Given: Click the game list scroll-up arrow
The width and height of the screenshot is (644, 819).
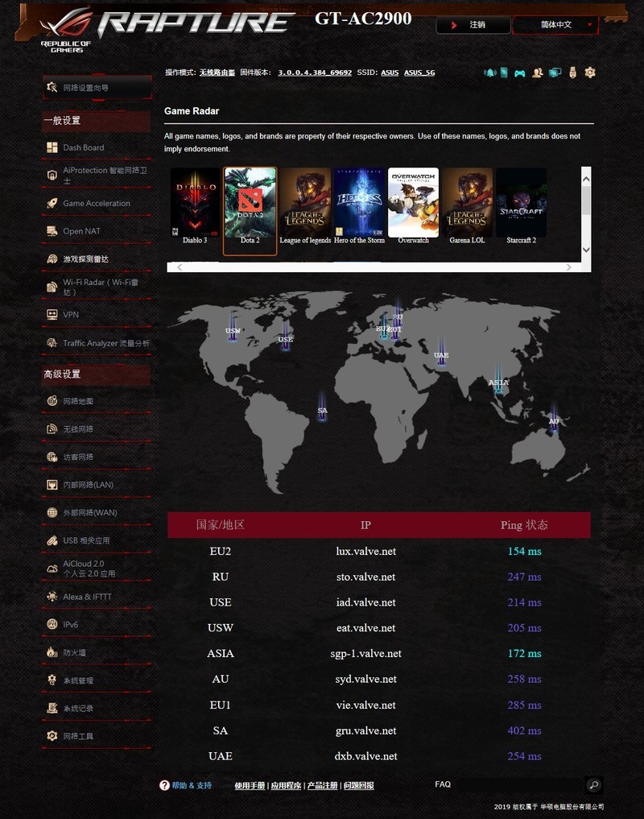Looking at the screenshot, I should pos(586,179).
